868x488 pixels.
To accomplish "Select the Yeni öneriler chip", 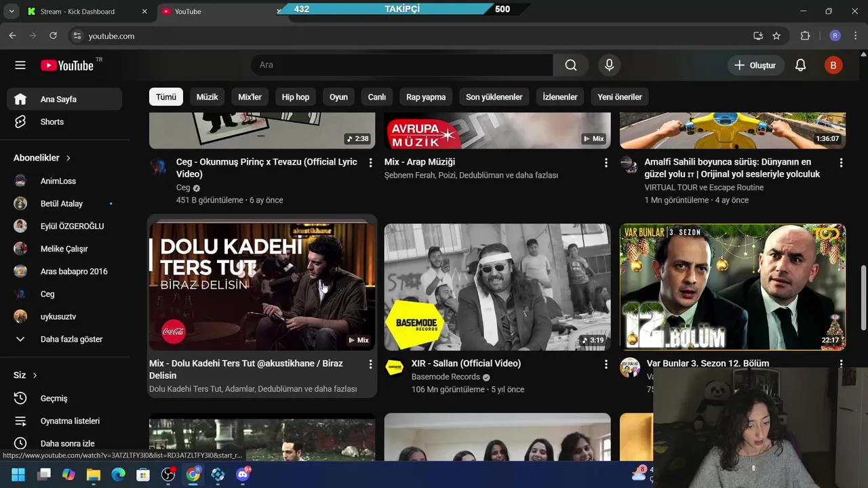I will (x=620, y=97).
